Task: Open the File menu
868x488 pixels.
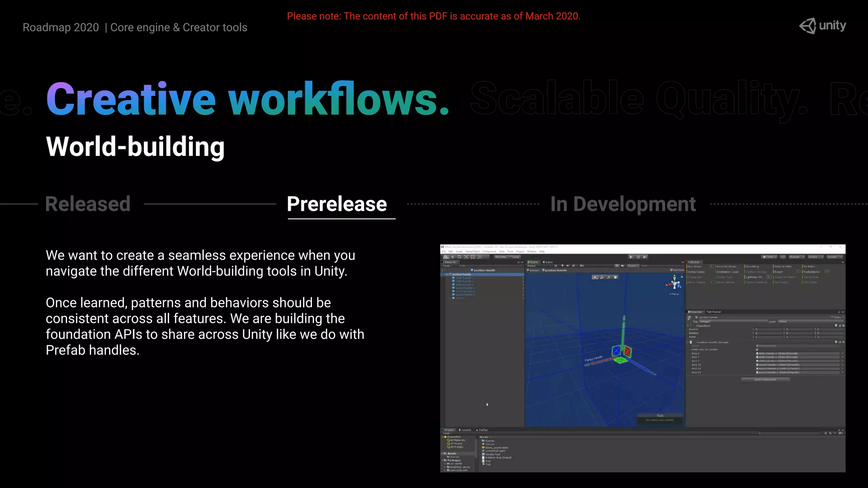Action: (444, 252)
